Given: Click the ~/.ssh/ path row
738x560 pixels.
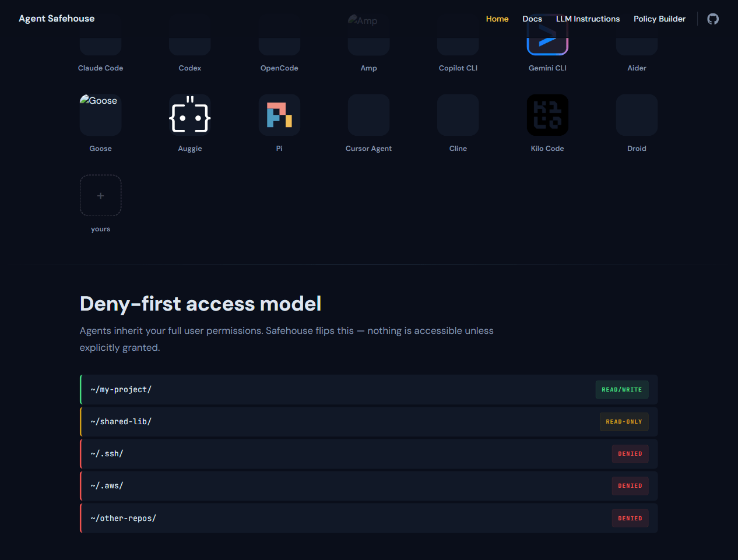Looking at the screenshot, I should coord(368,453).
